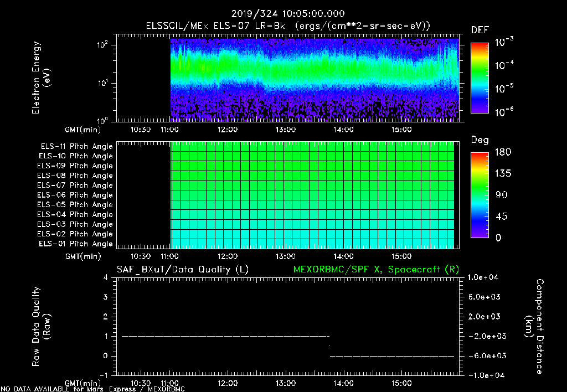Select the 'ELS-02 Pitch Angle' row label
This screenshot has height=392, width=567.
pyautogui.click(x=75, y=234)
